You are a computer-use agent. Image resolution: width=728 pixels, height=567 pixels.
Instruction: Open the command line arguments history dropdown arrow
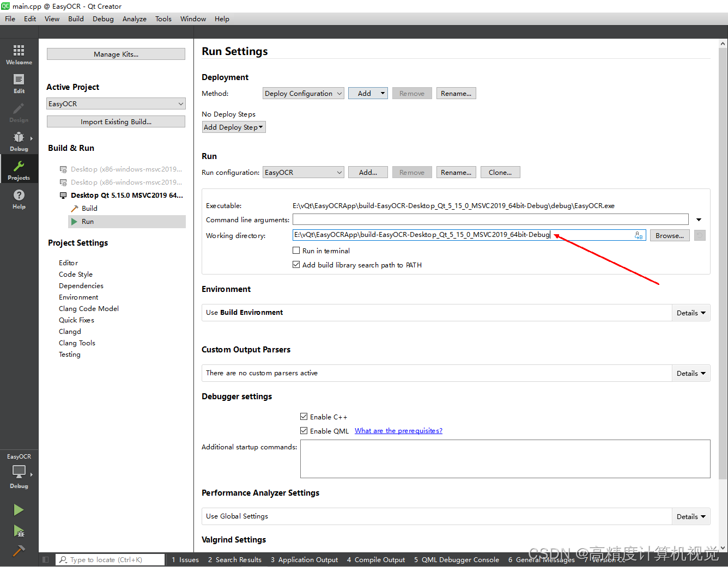tap(699, 220)
